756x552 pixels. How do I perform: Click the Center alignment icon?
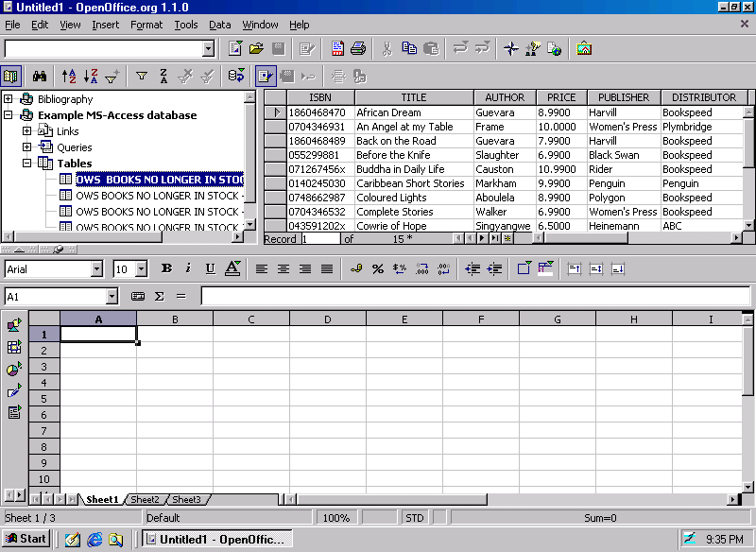pos(283,269)
